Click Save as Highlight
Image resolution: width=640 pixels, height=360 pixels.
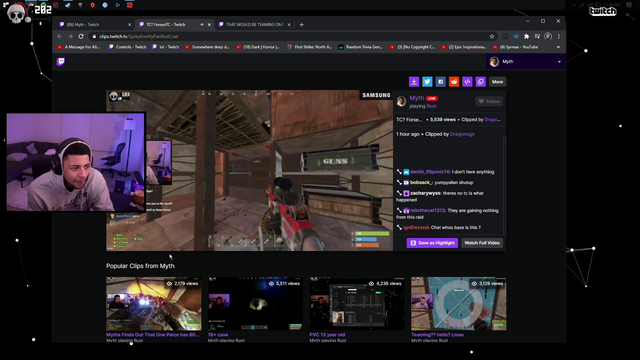(432, 243)
